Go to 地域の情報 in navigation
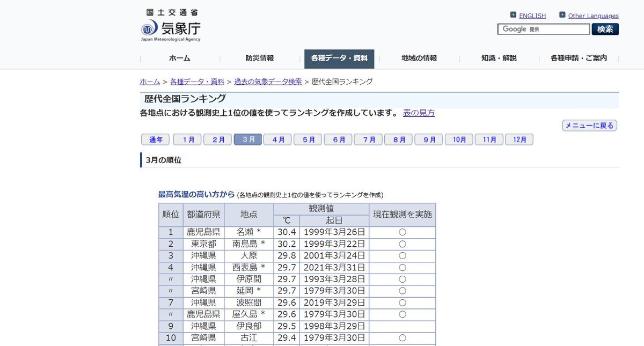The width and height of the screenshot is (644, 346). (419, 58)
